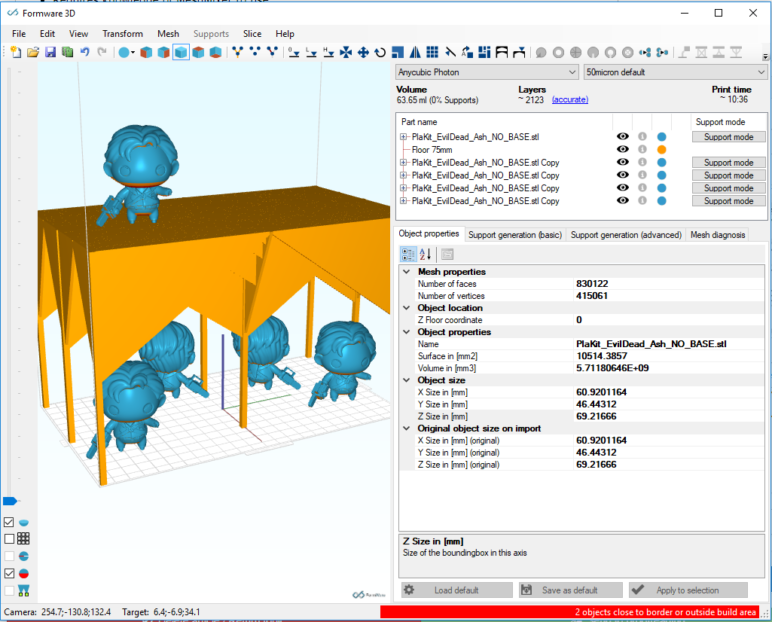Click the alphabetical A-Z sort icon
Viewport: 772px width, 622px height.
point(425,254)
